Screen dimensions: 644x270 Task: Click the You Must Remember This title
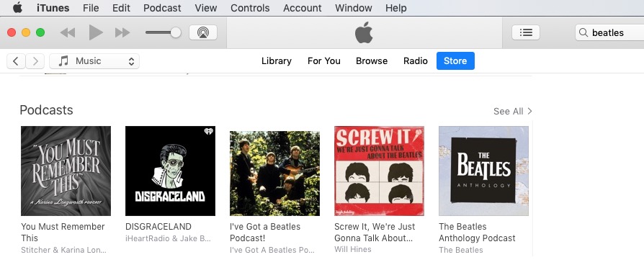coord(63,233)
